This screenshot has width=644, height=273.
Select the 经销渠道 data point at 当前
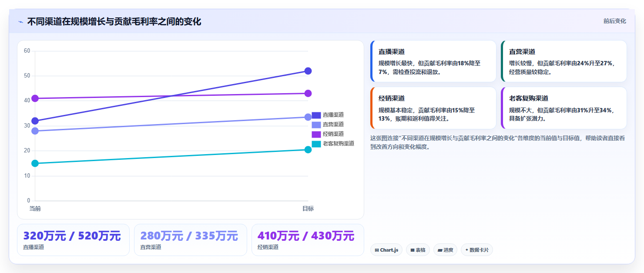pyautogui.click(x=35, y=98)
